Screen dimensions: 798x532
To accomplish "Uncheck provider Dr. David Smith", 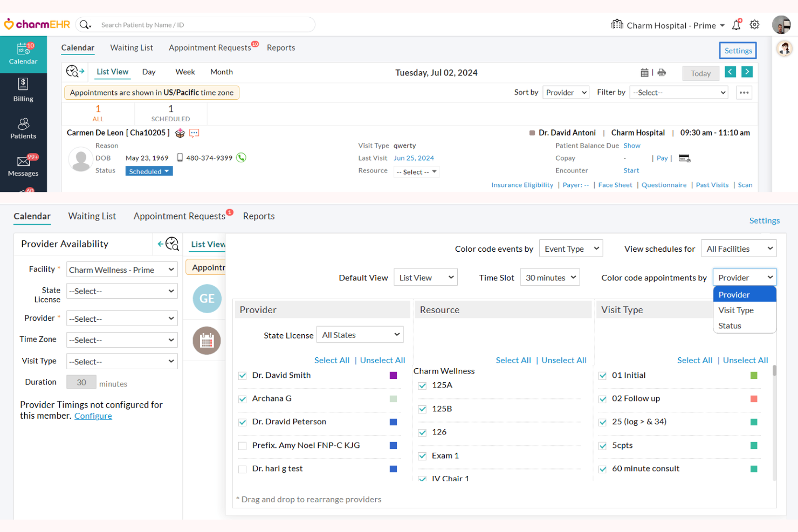I will point(242,376).
